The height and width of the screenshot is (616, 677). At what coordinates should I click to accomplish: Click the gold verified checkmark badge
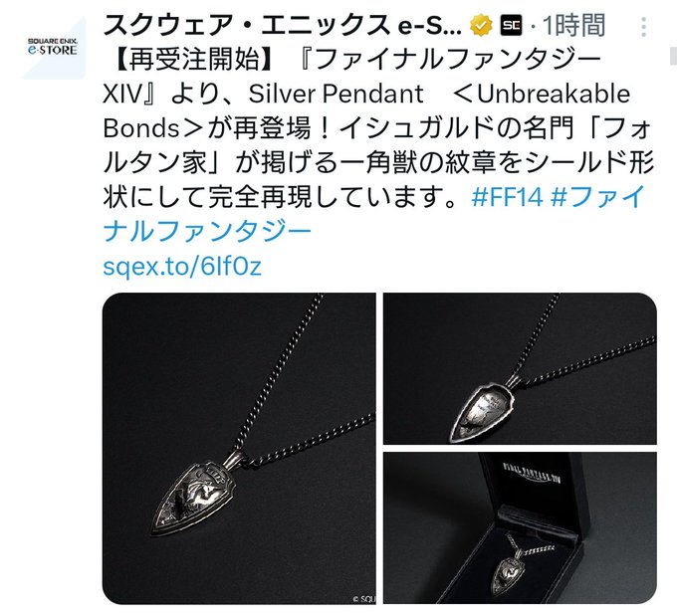481,25
